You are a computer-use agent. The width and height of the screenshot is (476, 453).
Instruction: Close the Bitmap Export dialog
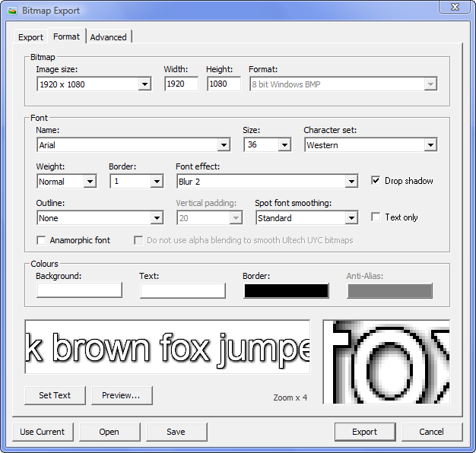coord(454,8)
